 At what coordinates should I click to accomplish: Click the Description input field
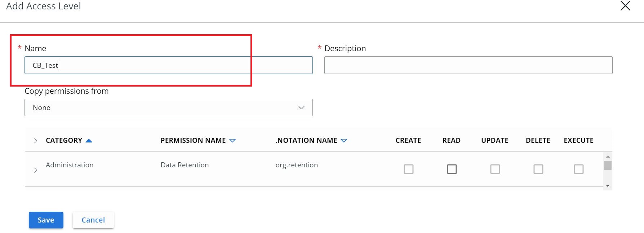(x=468, y=65)
